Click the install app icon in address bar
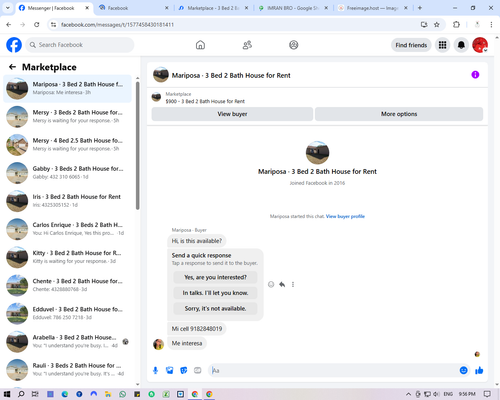Viewport: 500px width, 400px height. click(x=424, y=24)
